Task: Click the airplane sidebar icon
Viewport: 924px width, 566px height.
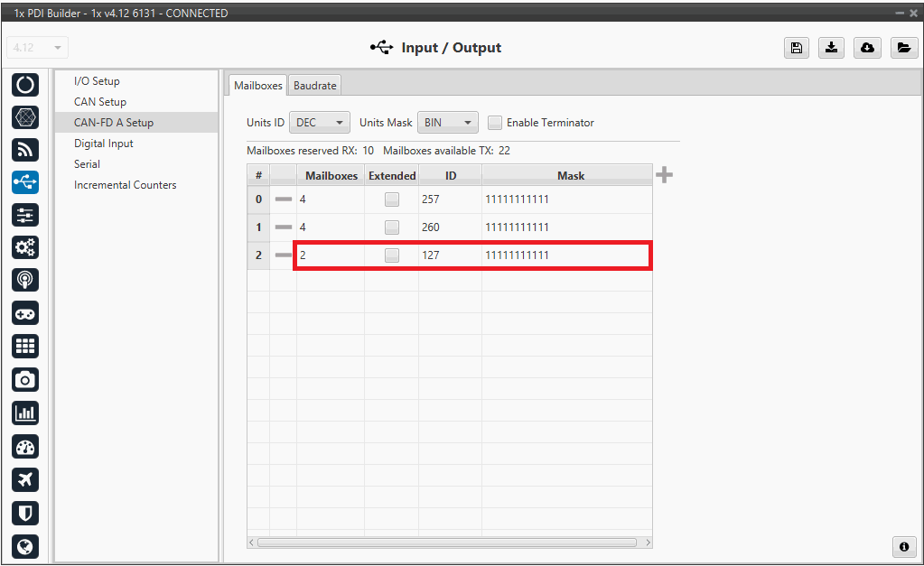Action: [25, 479]
